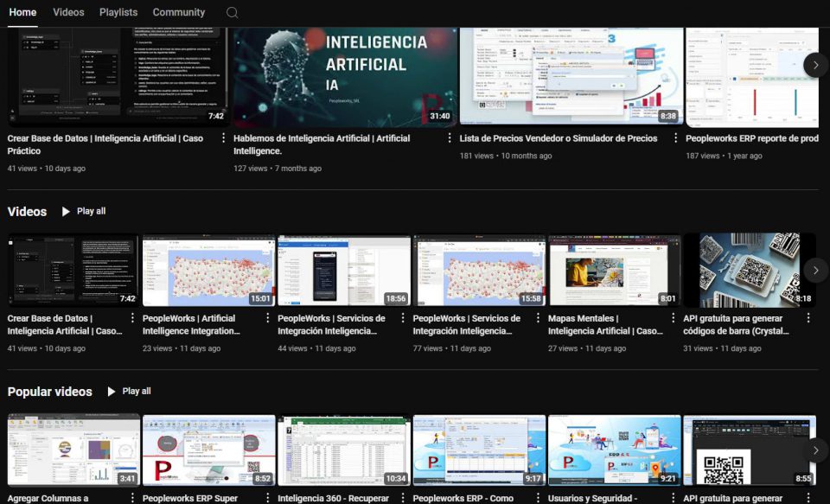This screenshot has height=504, width=830.
Task: Play the Inteligencia Artificial IA thumbnail video
Action: (344, 76)
